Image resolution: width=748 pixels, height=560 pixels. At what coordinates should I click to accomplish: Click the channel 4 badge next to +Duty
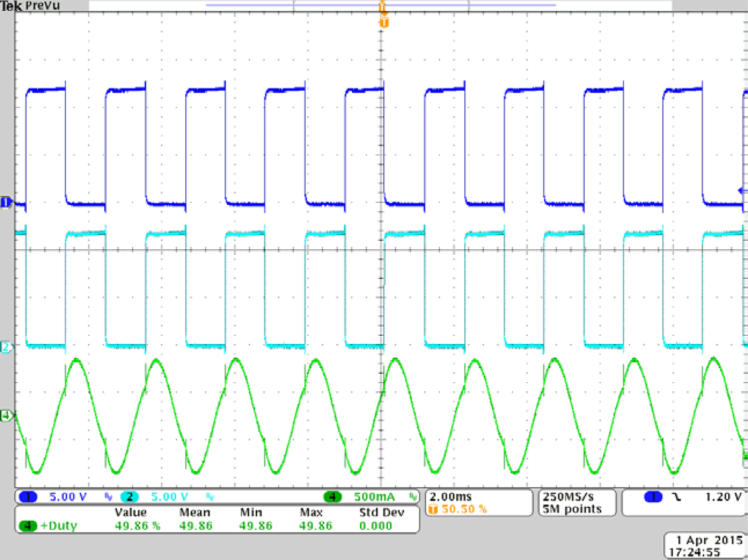coord(27,525)
